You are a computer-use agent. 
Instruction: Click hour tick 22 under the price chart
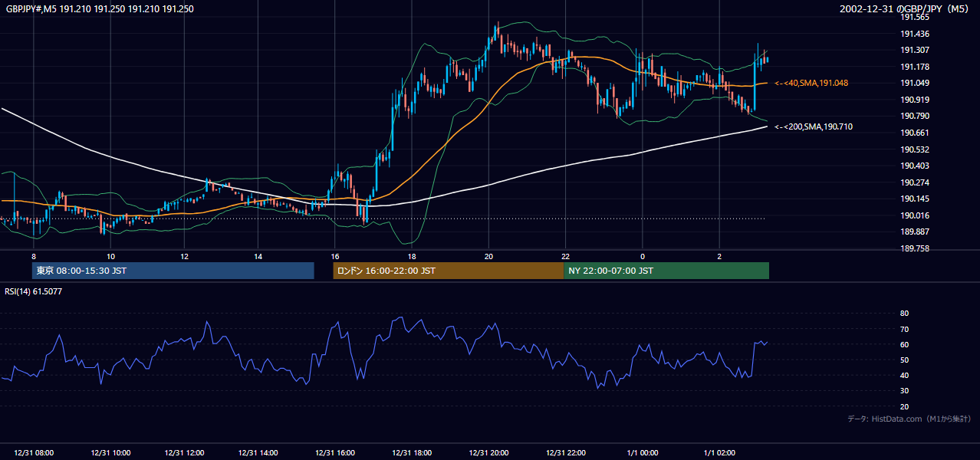tap(565, 256)
